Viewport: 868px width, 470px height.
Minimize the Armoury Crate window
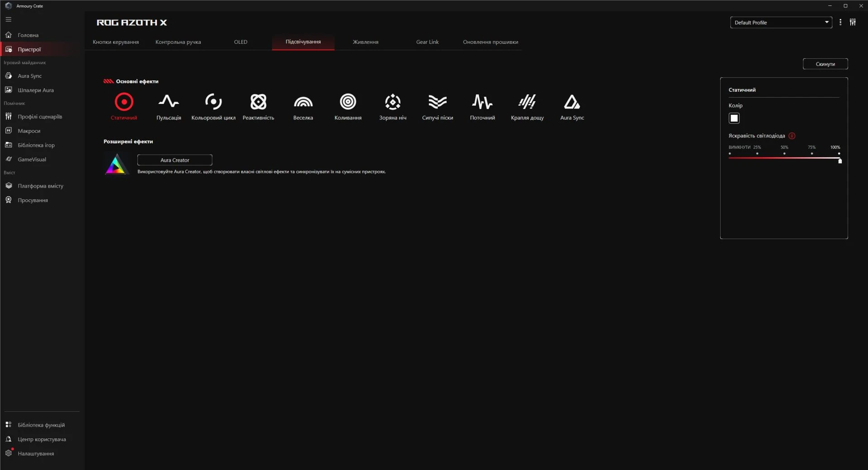click(830, 6)
